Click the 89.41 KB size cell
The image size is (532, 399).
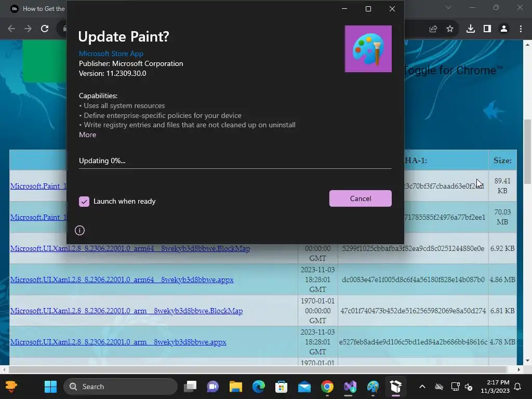click(502, 185)
